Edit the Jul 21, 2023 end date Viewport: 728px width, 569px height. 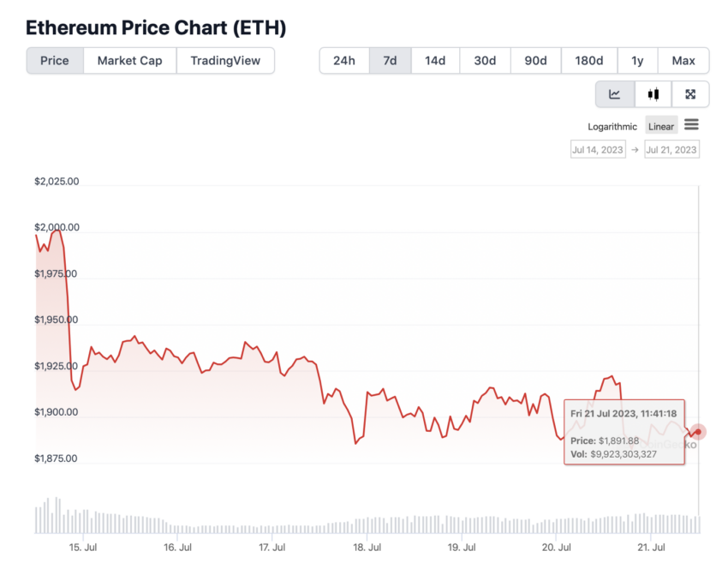(671, 150)
